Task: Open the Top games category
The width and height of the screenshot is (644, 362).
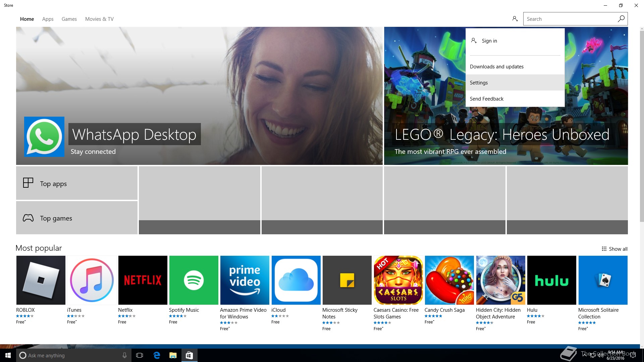Action: point(77,218)
